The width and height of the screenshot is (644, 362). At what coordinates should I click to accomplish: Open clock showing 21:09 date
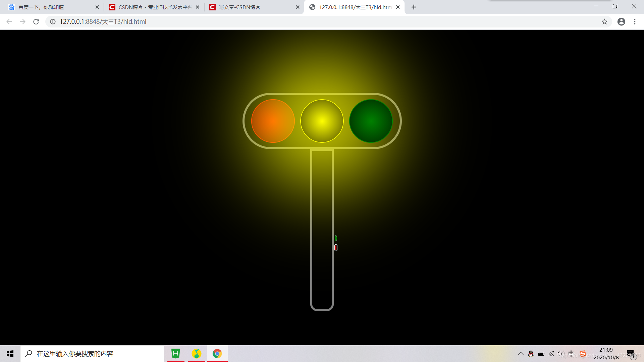point(606,354)
